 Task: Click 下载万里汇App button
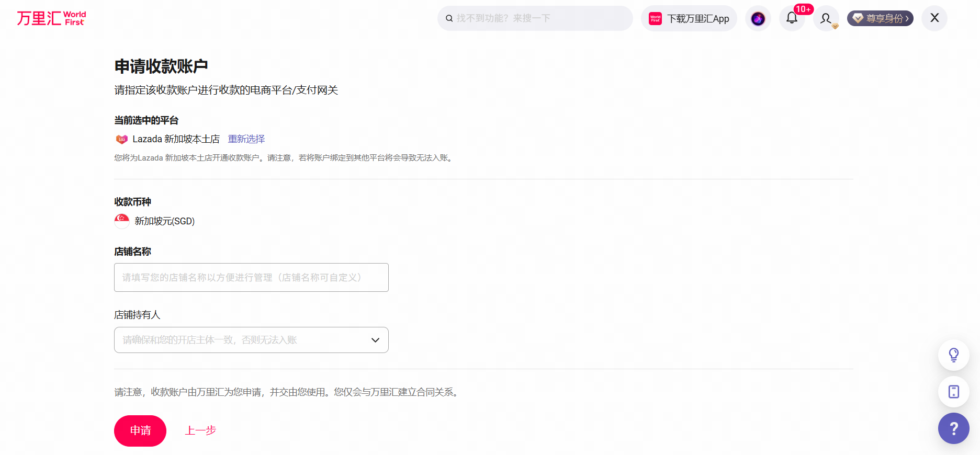[689, 19]
